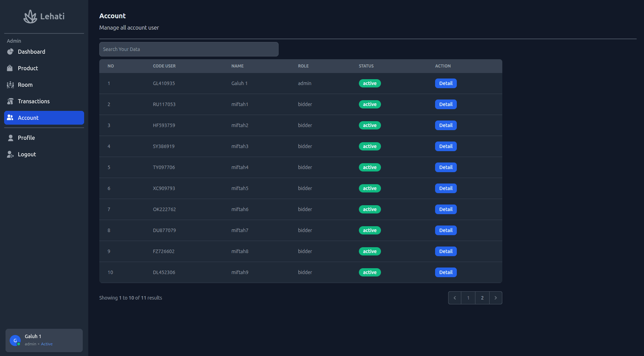The width and height of the screenshot is (644, 356).
Task: View Detail for Galuh 1 admin
Action: 445,83
